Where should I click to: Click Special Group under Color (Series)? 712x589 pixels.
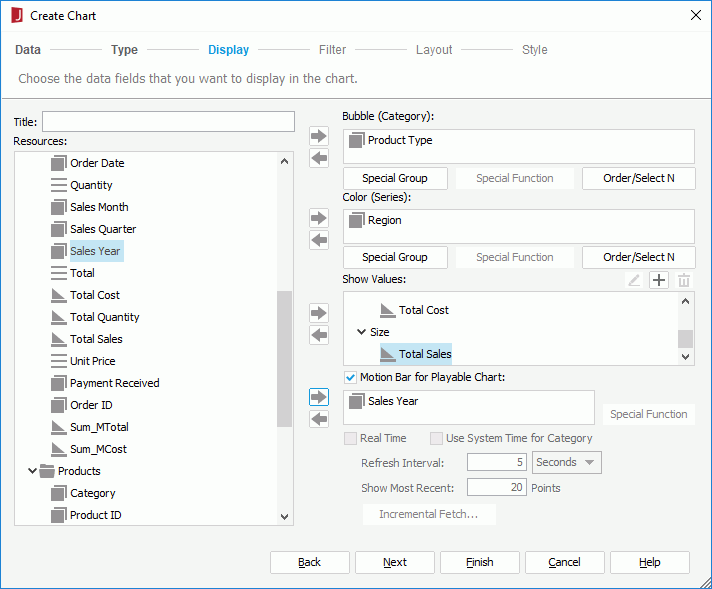[x=395, y=257]
